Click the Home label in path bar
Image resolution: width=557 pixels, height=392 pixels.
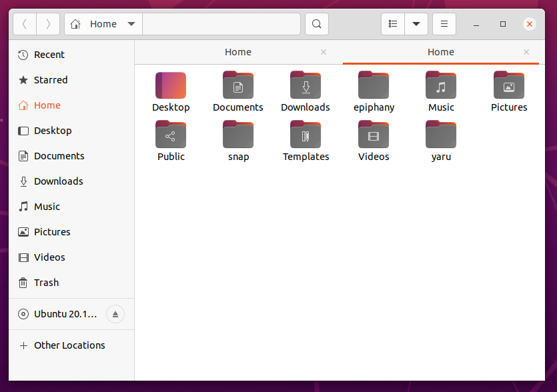(x=103, y=24)
